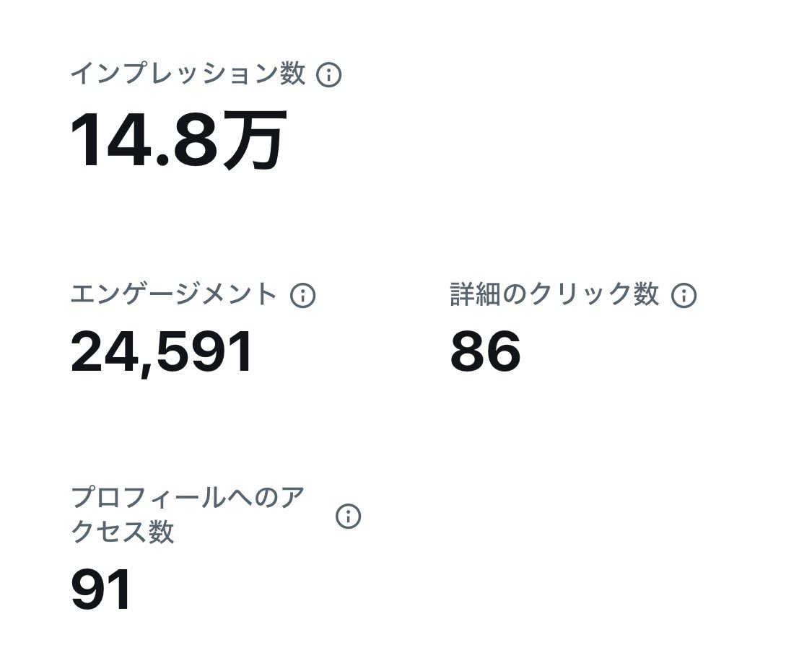Click the クセス数 wrapped label line
This screenshot has height=650, width=812.
pos(122,532)
